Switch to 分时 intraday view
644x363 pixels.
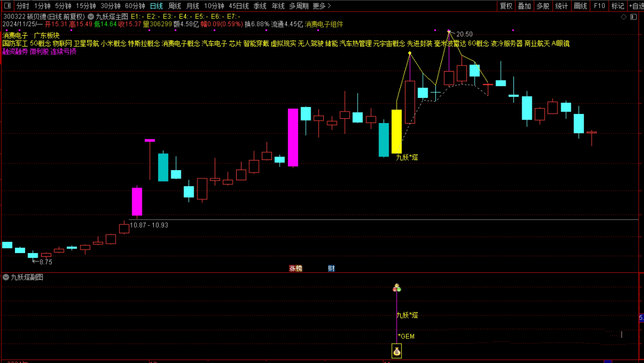[x=23, y=6]
